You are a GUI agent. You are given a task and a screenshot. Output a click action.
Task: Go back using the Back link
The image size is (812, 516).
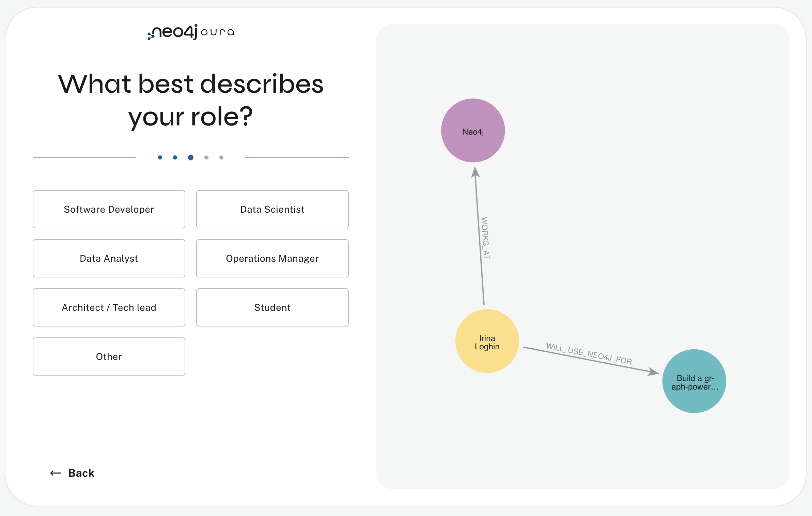click(81, 473)
